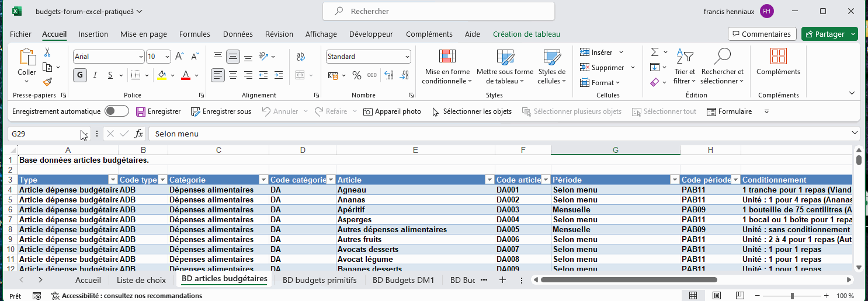
Task: Click the Rechercher search box
Action: pos(438,11)
